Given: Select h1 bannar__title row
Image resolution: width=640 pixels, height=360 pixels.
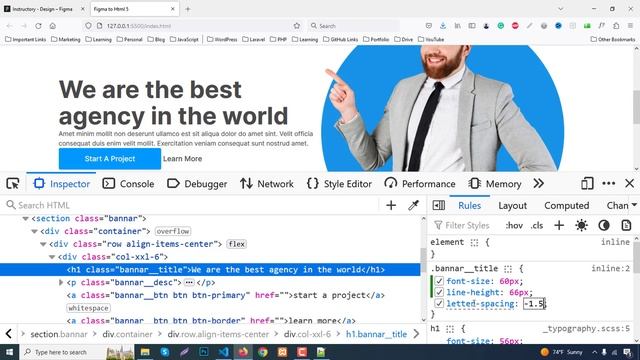Looking at the screenshot, I should [x=210, y=269].
